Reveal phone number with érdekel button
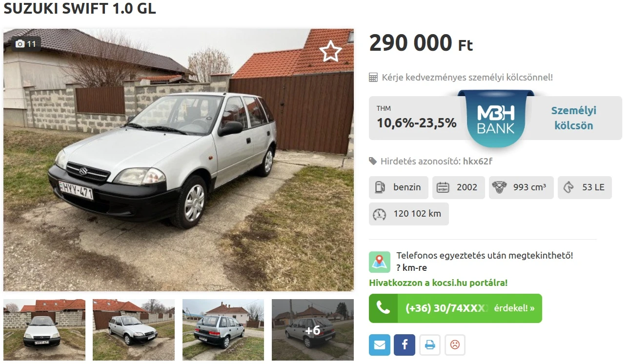Screen dimensions: 628x364 coord(455,308)
